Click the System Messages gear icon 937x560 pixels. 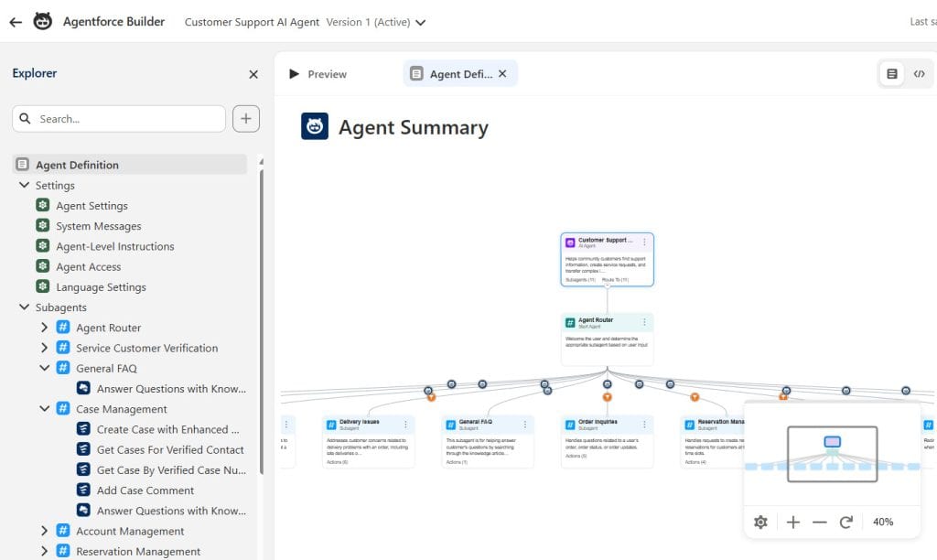[42, 225]
